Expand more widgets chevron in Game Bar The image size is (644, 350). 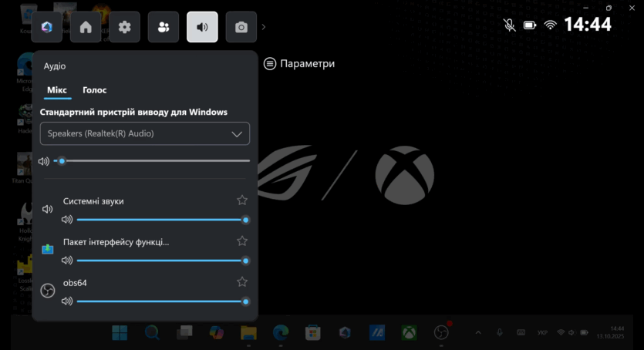point(264,27)
